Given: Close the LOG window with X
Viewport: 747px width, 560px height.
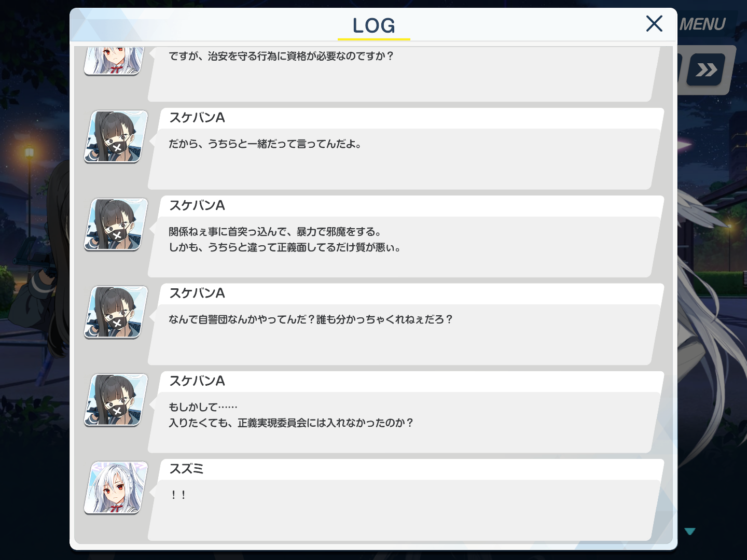Looking at the screenshot, I should [x=654, y=23].
